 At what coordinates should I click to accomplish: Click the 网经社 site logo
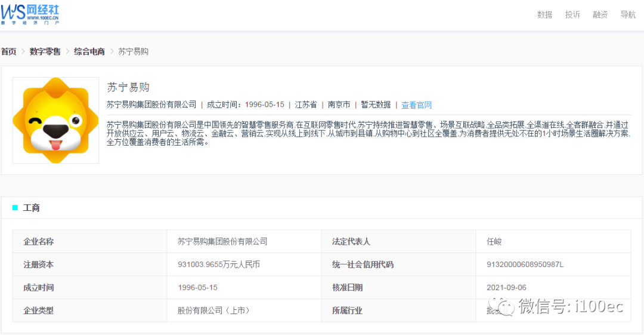point(30,14)
